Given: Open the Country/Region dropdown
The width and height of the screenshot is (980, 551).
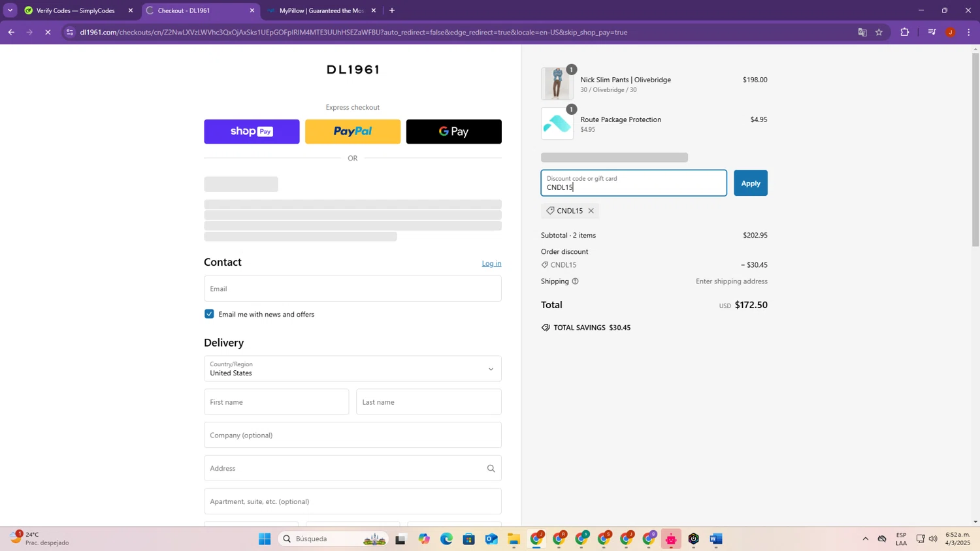Looking at the screenshot, I should point(353,369).
